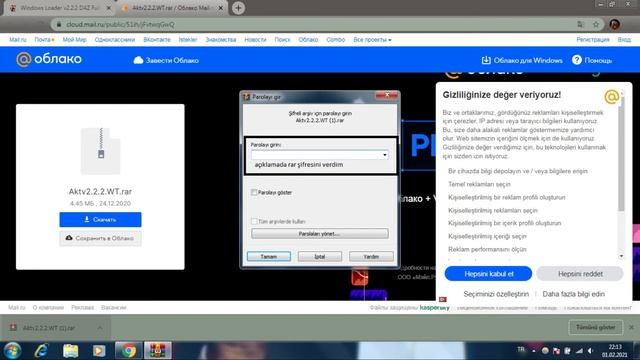Close the Parolayı gir dialog

point(387,95)
